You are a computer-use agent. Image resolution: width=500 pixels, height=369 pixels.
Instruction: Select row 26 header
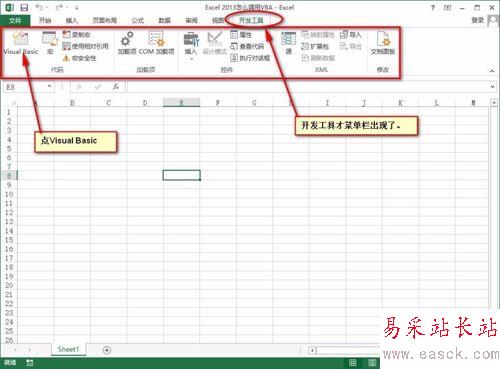click(9, 340)
